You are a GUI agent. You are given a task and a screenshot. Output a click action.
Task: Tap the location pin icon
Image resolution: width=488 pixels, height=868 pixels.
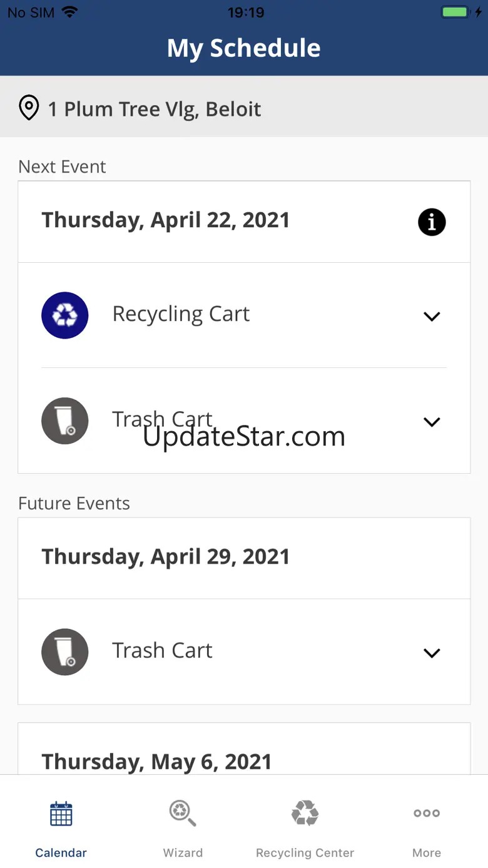coord(29,108)
